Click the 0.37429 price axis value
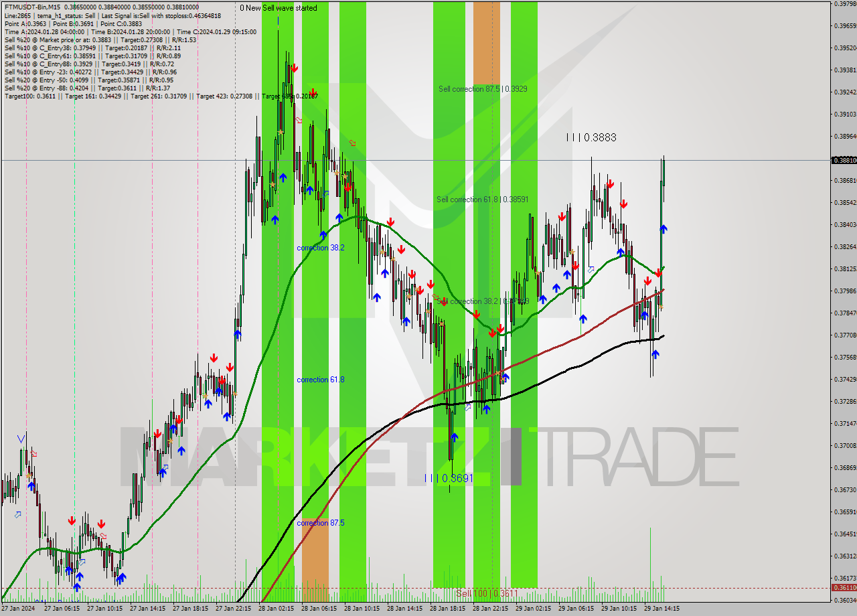The width and height of the screenshot is (857, 616). (x=844, y=379)
